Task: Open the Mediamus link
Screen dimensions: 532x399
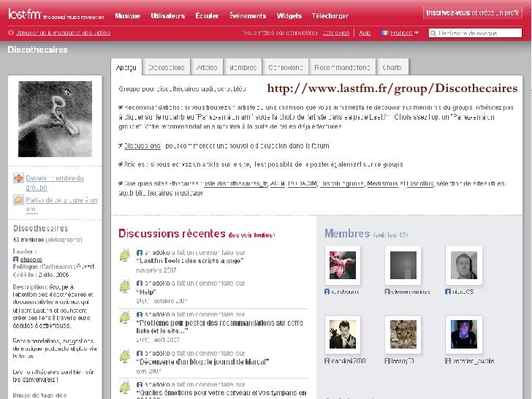Action: point(382,183)
